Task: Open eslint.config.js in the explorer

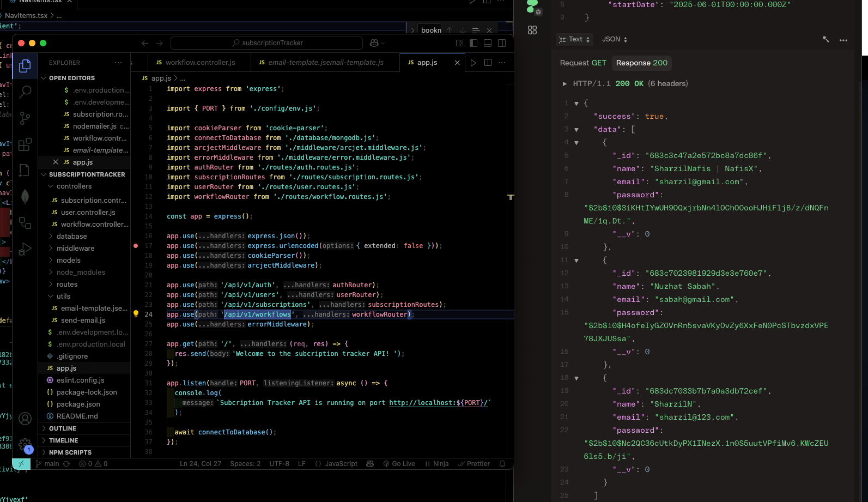Action: [x=84, y=380]
